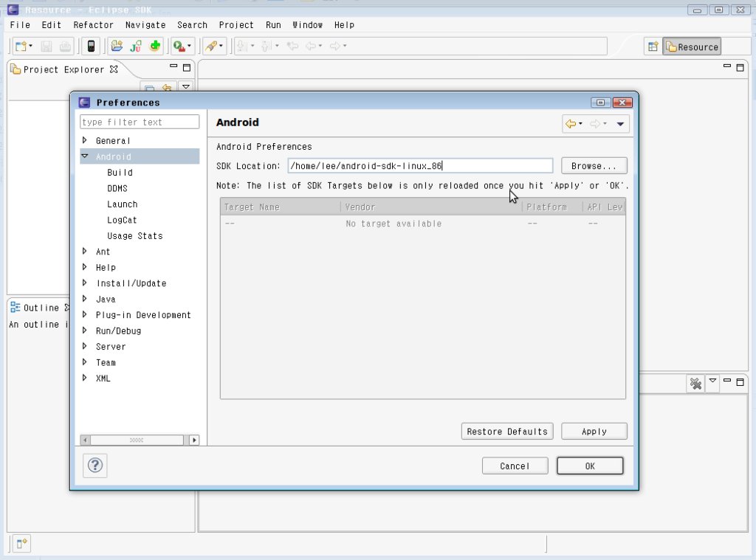Click the crossed tools icon in bottom panel

(x=695, y=384)
